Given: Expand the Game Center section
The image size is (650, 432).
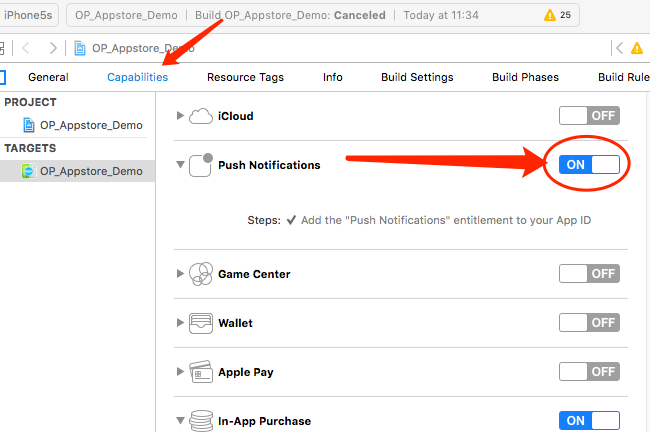Looking at the screenshot, I should click(180, 274).
